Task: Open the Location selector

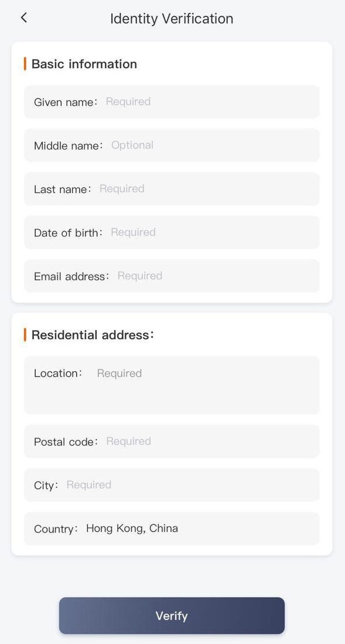Action: click(171, 385)
